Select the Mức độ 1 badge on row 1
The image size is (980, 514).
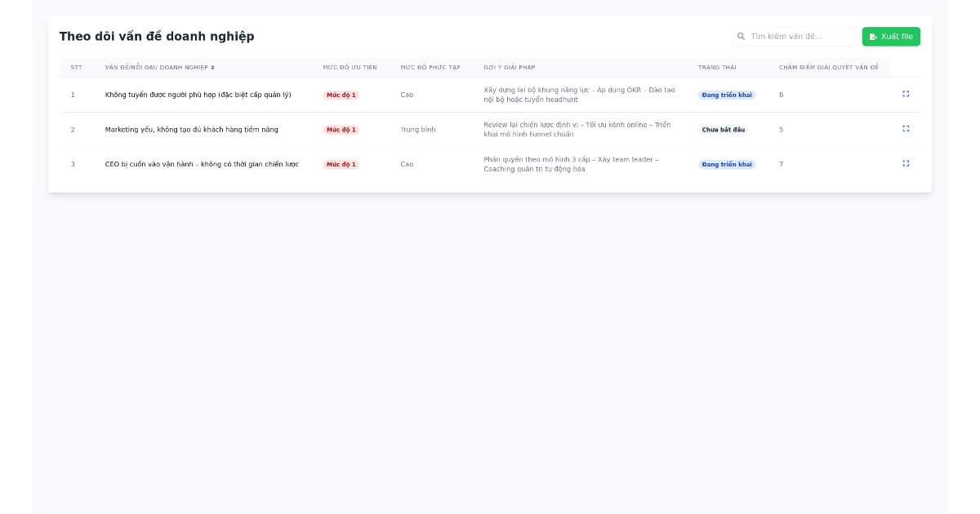pyautogui.click(x=341, y=95)
